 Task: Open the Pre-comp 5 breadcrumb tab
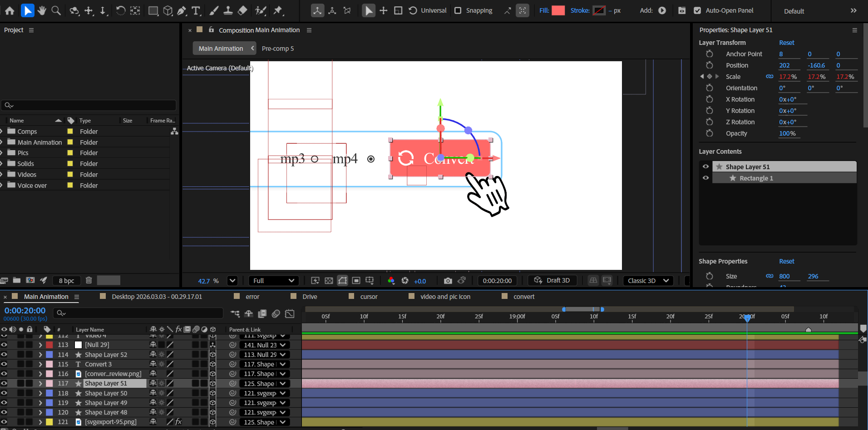coord(277,49)
